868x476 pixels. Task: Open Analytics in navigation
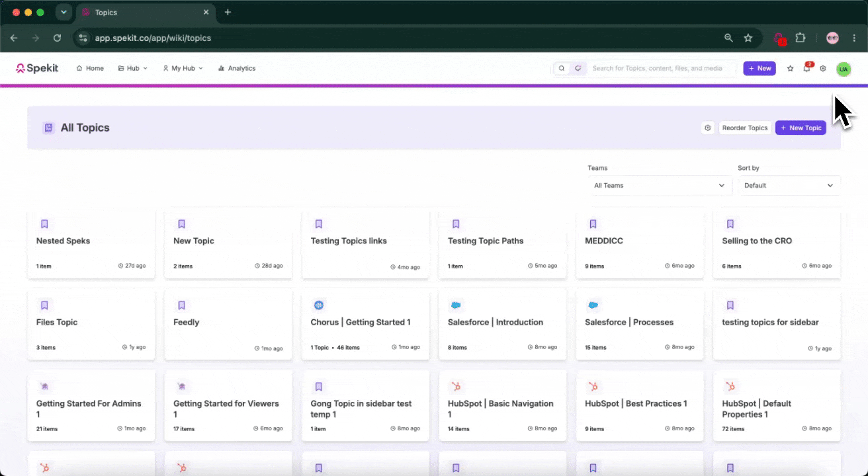pos(237,68)
